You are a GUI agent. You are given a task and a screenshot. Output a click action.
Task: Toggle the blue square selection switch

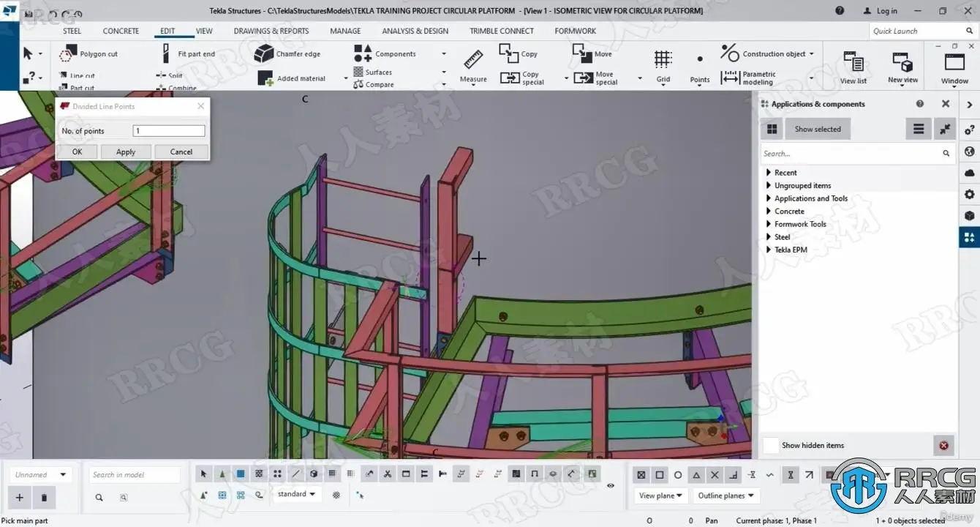click(x=241, y=474)
